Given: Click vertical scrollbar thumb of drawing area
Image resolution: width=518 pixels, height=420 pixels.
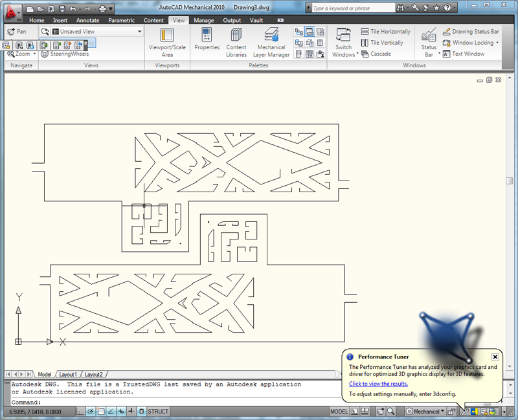Looking at the screenshot, I should tap(509, 181).
